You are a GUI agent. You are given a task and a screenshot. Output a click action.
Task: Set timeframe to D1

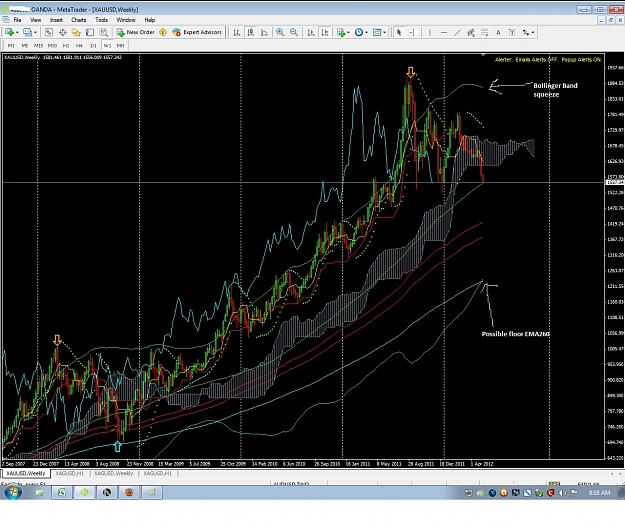click(x=93, y=45)
